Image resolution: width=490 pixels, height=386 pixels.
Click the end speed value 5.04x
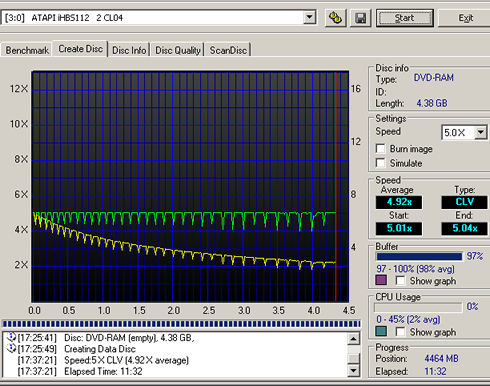click(x=464, y=228)
